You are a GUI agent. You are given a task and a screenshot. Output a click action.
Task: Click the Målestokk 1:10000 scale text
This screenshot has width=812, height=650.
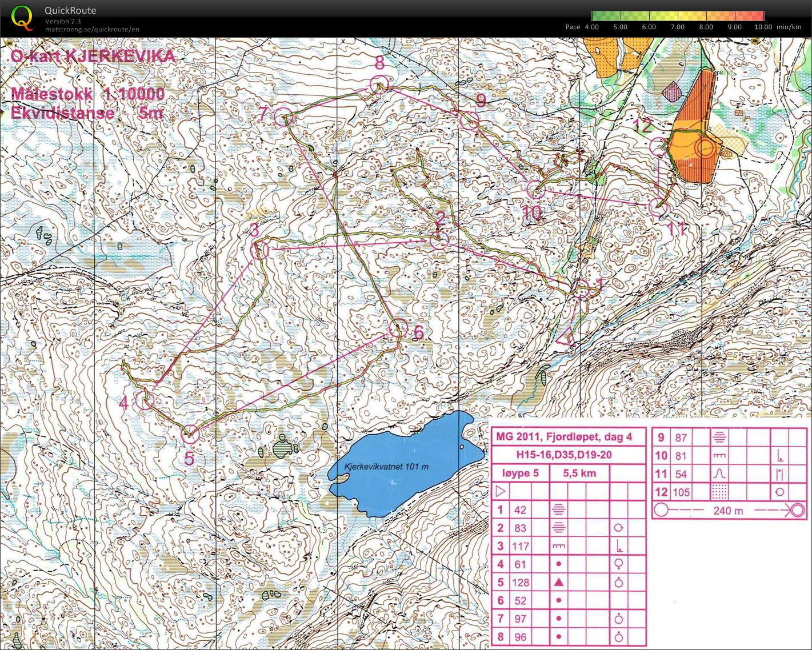coord(88,94)
